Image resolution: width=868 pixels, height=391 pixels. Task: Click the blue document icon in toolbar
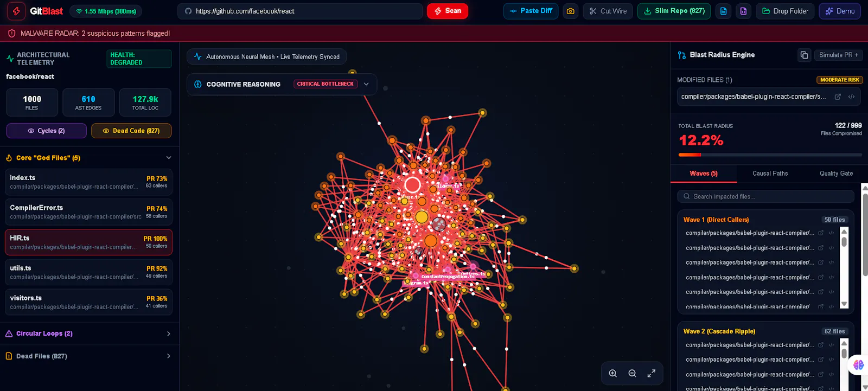point(724,11)
